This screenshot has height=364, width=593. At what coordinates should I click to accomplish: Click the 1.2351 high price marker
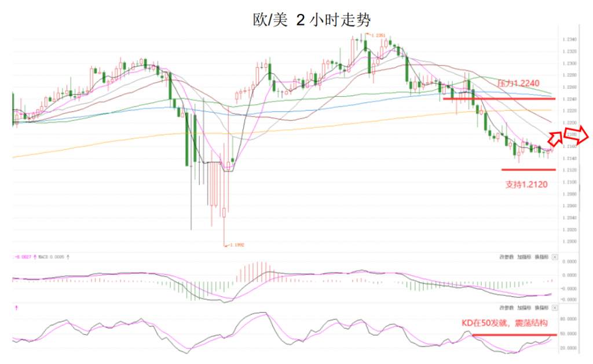[x=378, y=35]
